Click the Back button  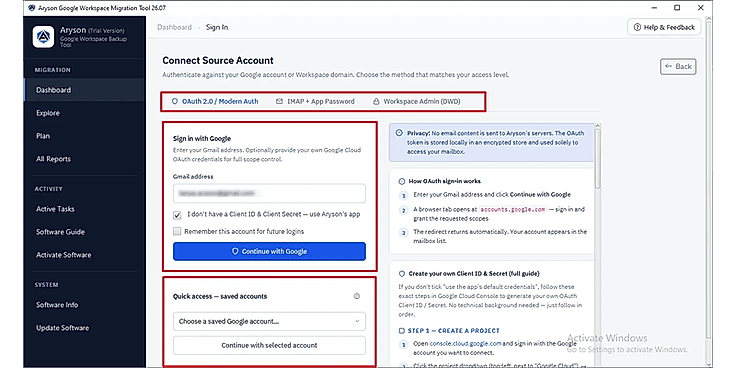pyautogui.click(x=678, y=66)
